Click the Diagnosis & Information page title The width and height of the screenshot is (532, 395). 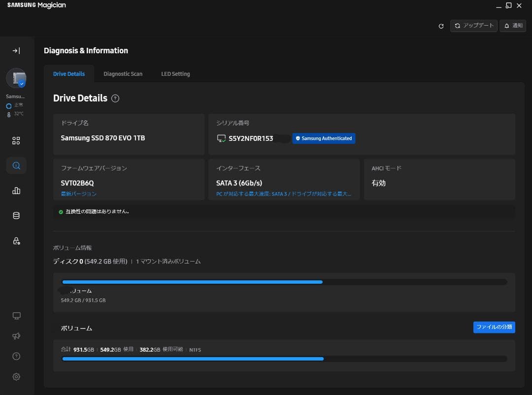(x=86, y=51)
